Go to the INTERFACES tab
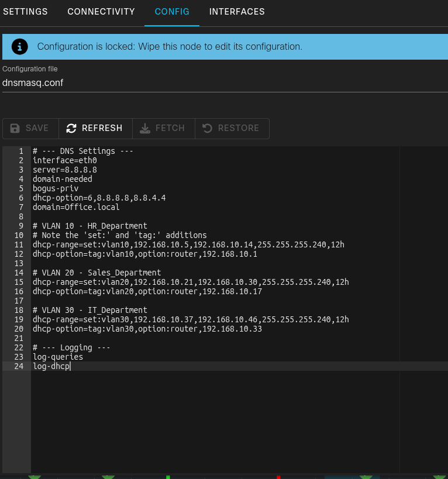This screenshot has width=448, height=479. click(x=237, y=12)
